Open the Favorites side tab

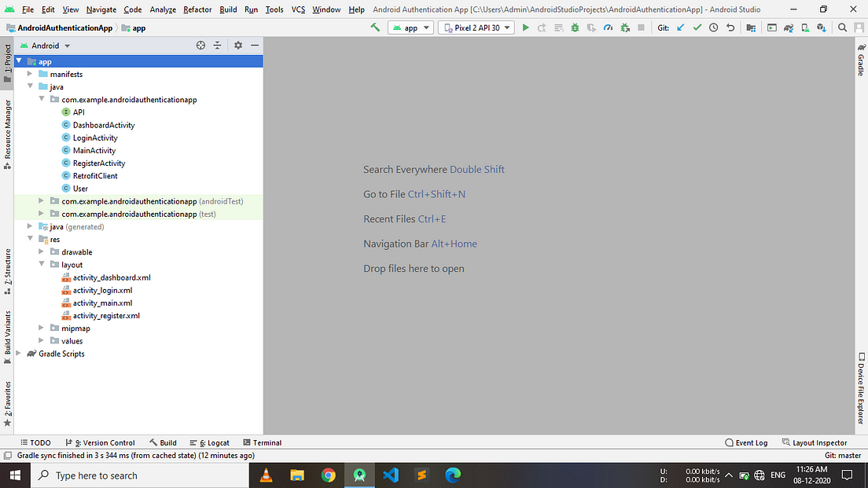tap(7, 404)
